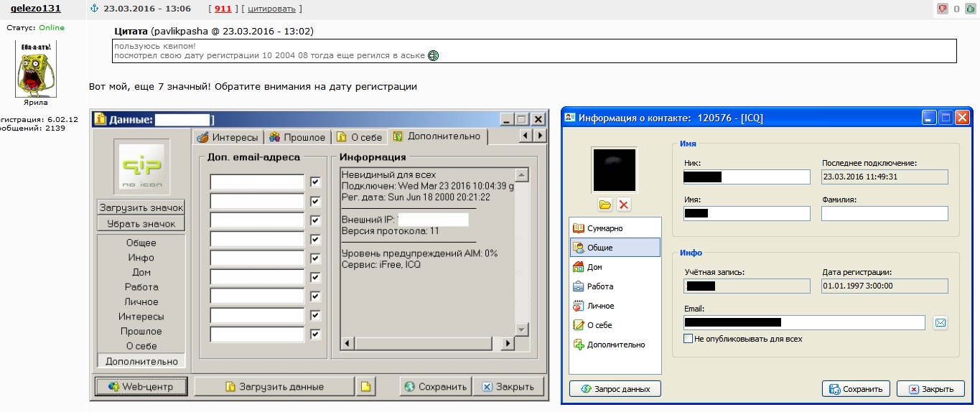Select О себе in the contact info list
This screenshot has width=980, height=412.
(x=615, y=325)
